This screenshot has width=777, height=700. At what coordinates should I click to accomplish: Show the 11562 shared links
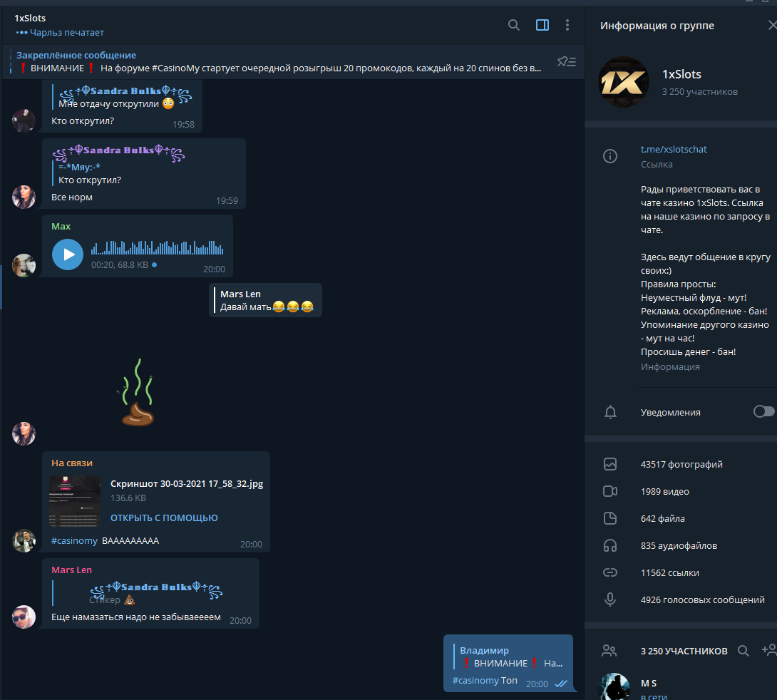(681, 572)
